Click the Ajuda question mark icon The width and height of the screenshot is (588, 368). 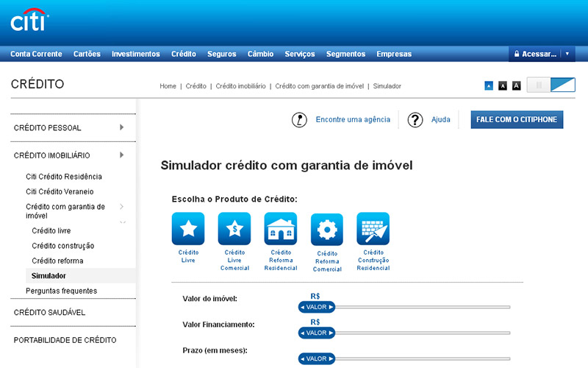pos(415,119)
